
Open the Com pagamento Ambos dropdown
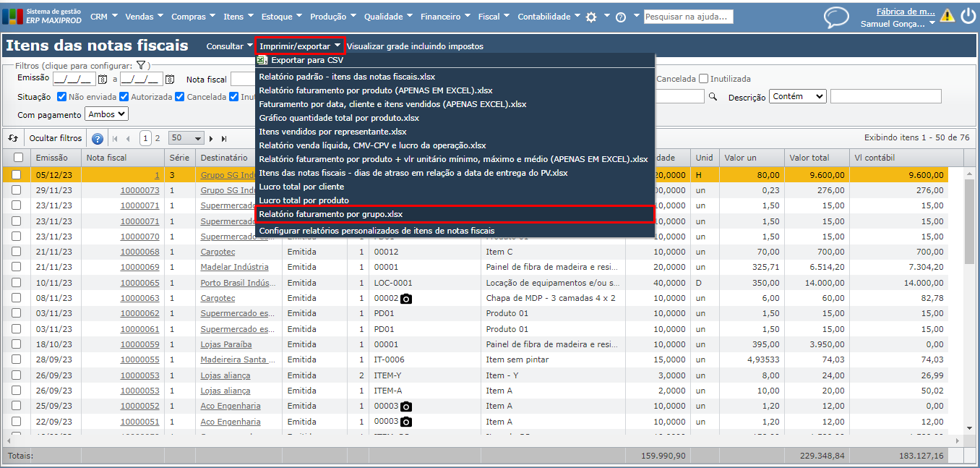click(x=106, y=114)
